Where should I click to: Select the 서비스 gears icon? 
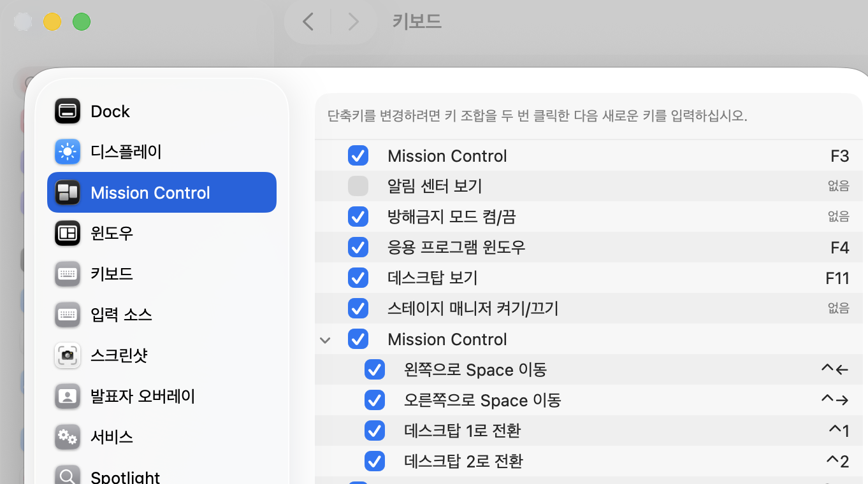(67, 437)
